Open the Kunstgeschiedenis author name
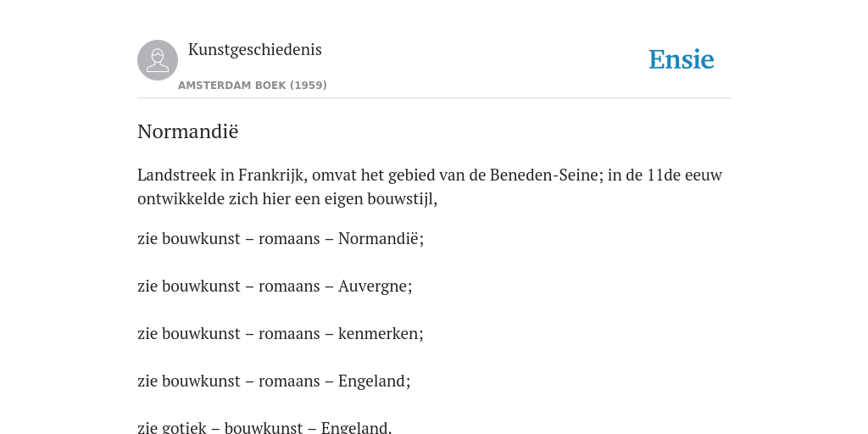 254,50
